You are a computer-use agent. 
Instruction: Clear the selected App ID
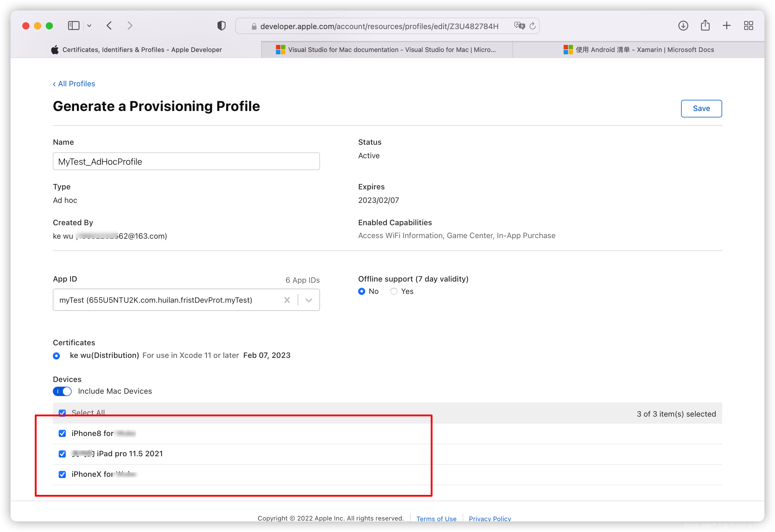click(x=287, y=300)
